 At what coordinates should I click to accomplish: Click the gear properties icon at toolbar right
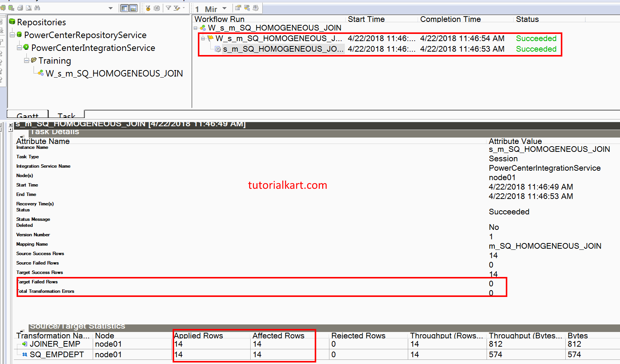(x=256, y=8)
